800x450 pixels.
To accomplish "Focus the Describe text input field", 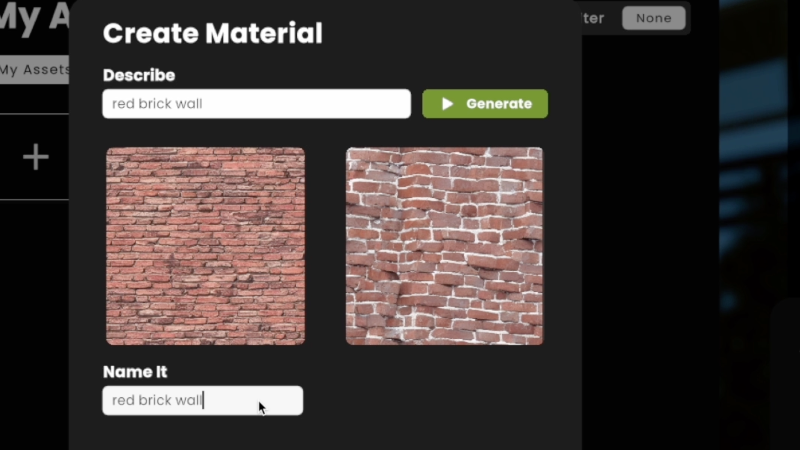I will click(256, 104).
